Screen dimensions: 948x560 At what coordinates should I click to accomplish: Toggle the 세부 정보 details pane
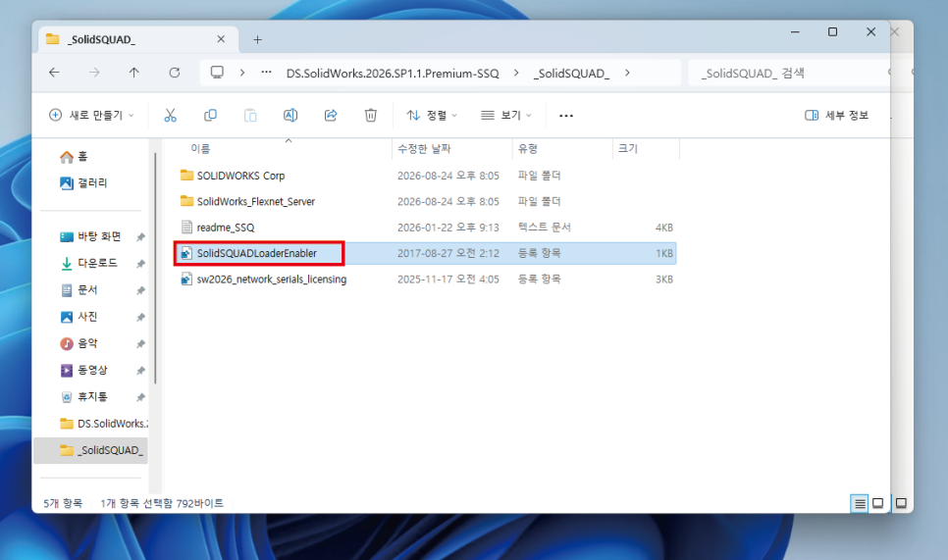click(x=836, y=115)
